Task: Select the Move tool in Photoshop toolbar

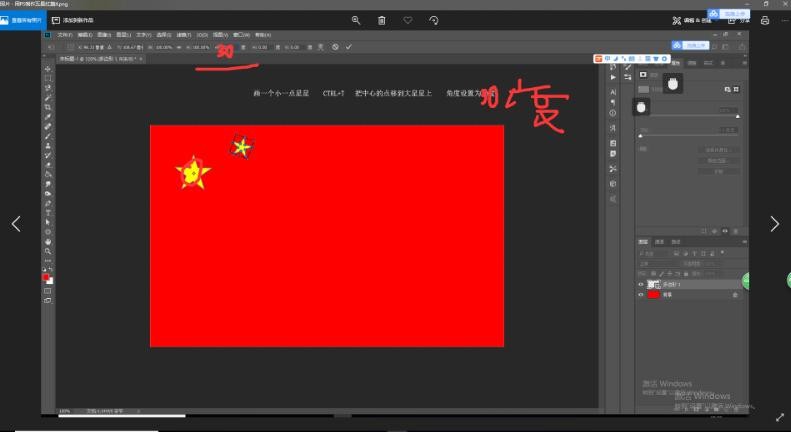Action: 48,69
